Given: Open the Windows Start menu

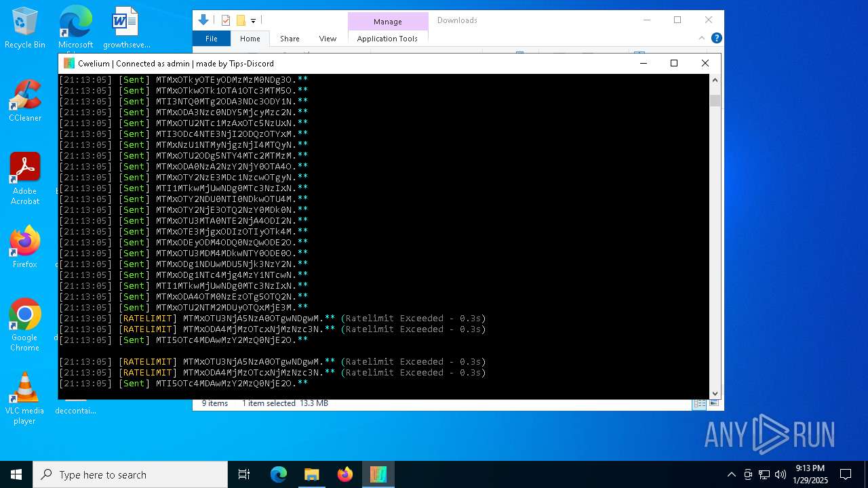Looking at the screenshot, I should [16, 474].
